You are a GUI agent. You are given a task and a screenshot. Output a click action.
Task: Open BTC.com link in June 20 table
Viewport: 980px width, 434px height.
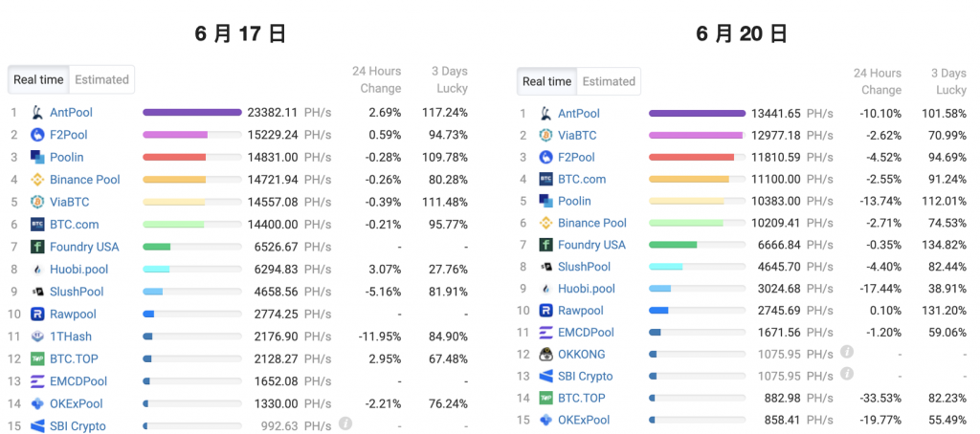point(581,179)
